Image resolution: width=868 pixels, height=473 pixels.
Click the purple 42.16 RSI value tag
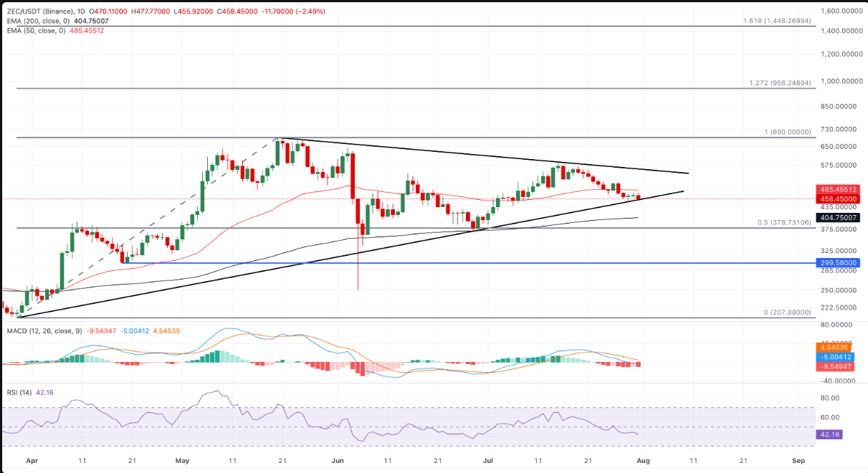pyautogui.click(x=827, y=434)
